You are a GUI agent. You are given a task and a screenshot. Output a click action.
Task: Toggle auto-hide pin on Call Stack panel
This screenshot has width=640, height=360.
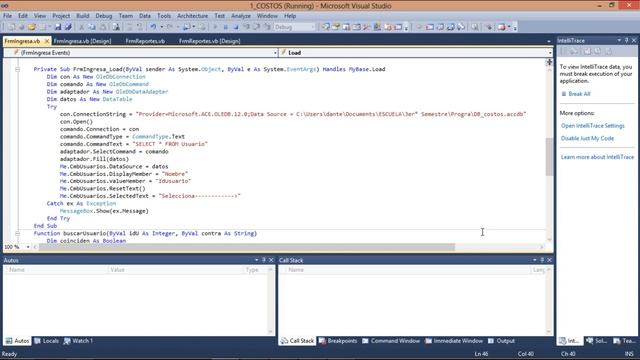pyautogui.click(x=542, y=260)
